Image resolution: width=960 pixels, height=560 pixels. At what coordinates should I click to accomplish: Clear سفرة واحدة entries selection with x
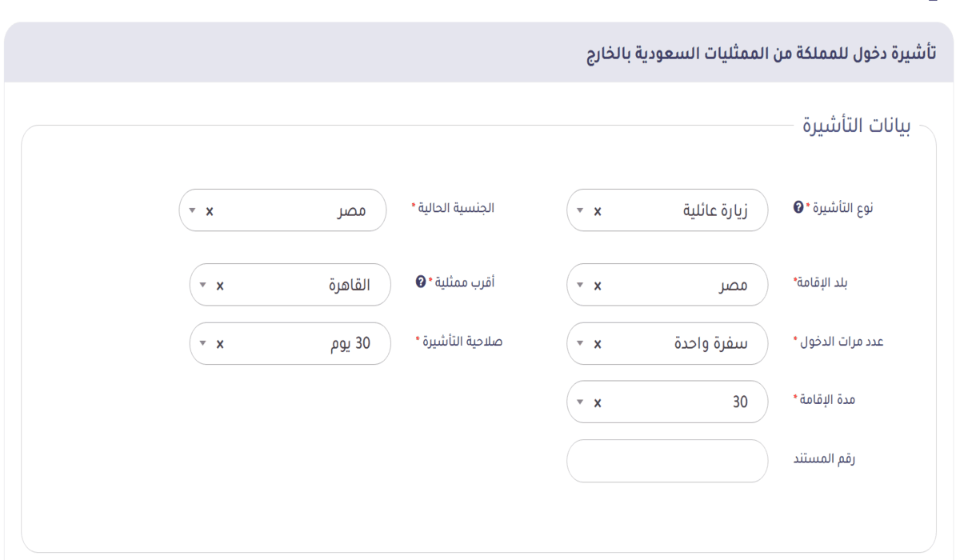click(x=598, y=344)
